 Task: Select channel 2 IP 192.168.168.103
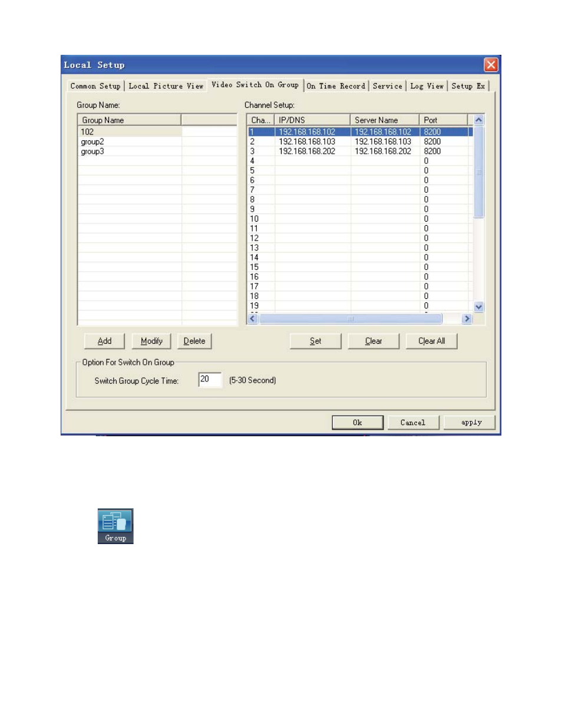pyautogui.click(x=307, y=141)
